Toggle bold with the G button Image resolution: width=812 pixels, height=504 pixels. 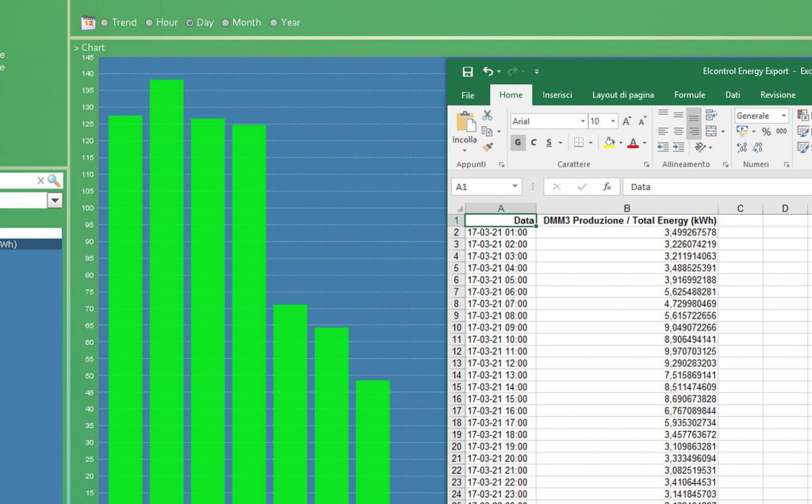click(518, 143)
